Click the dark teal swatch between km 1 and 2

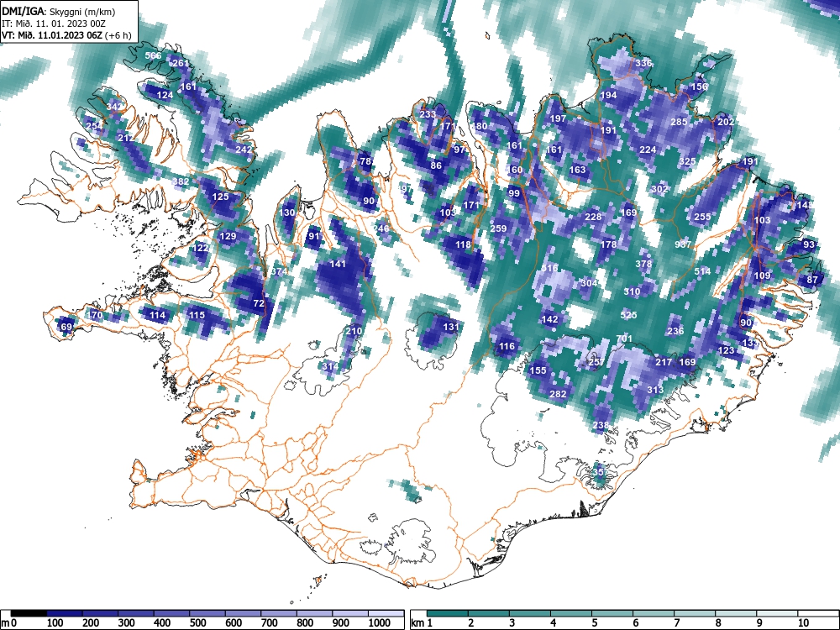pyautogui.click(x=448, y=613)
